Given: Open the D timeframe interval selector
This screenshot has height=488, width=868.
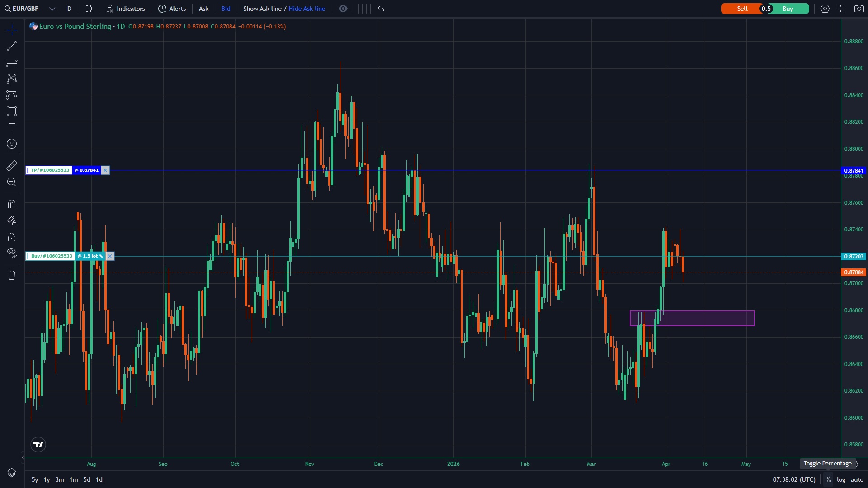Looking at the screenshot, I should coord(69,9).
